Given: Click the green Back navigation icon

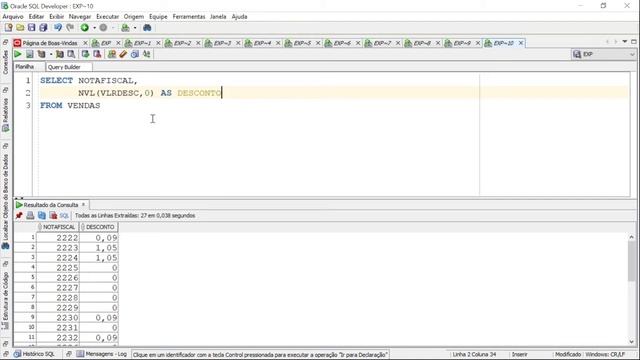Looking at the screenshot, I should (84, 28).
